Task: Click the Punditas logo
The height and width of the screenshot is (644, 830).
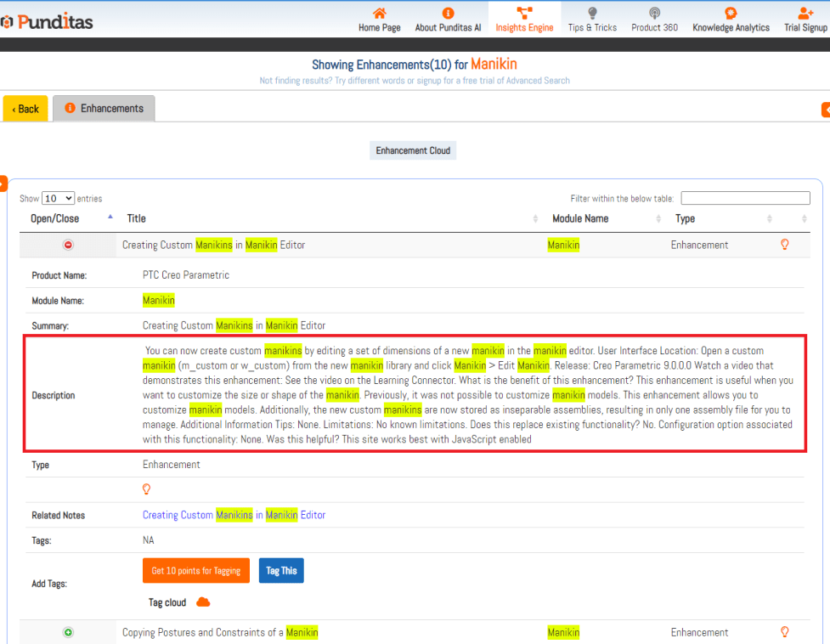Action: coord(48,21)
